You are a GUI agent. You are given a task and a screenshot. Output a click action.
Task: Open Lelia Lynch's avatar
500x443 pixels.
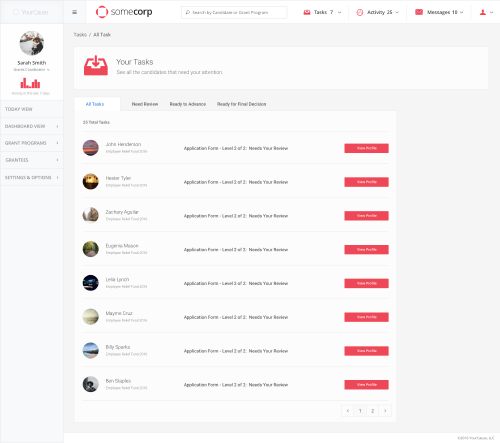tap(91, 283)
